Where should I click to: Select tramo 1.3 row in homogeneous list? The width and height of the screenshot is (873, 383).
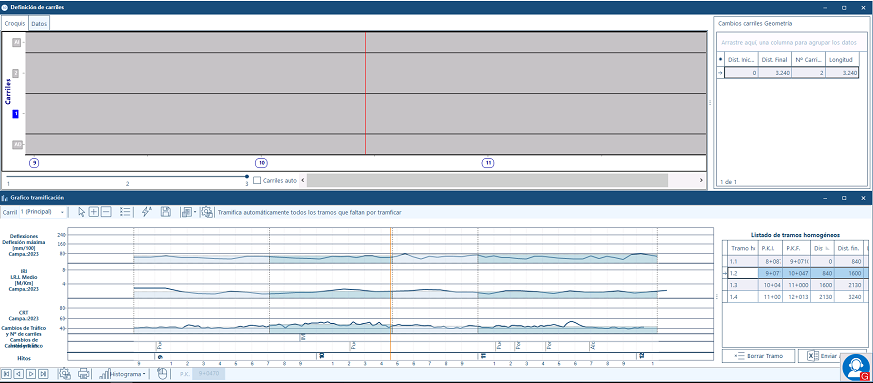tap(794, 285)
